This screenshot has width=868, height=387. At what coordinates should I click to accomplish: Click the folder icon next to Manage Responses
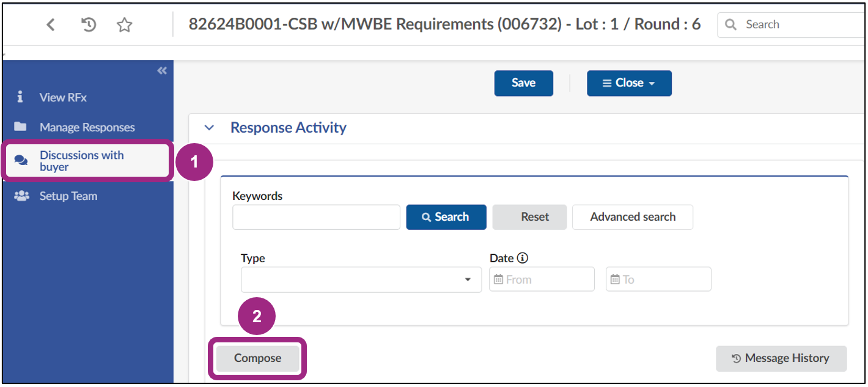(20, 127)
